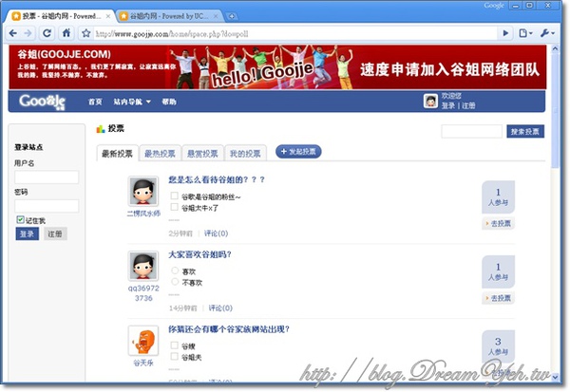Switch to the 悬赏投票 tab

point(202,154)
